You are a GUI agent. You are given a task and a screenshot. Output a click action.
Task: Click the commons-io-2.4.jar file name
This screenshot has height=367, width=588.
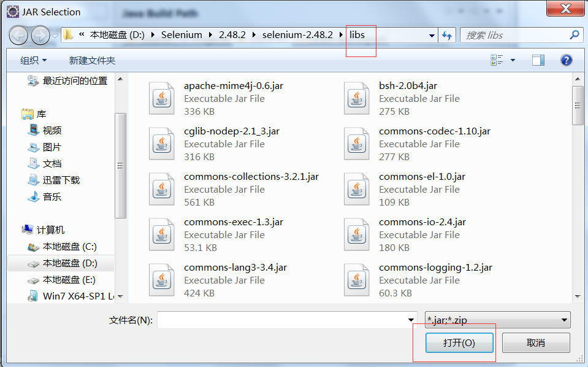[x=422, y=222]
